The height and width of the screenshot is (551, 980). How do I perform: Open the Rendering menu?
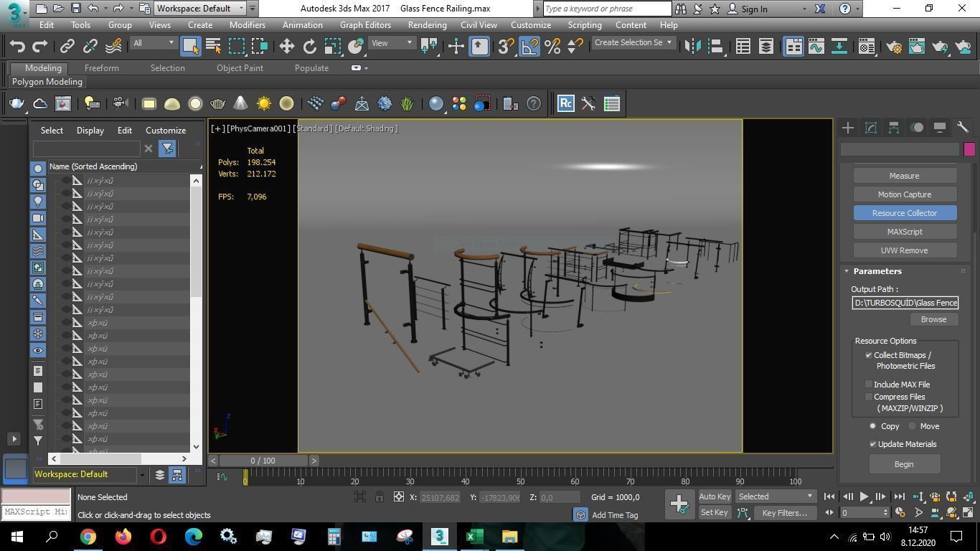click(x=427, y=25)
